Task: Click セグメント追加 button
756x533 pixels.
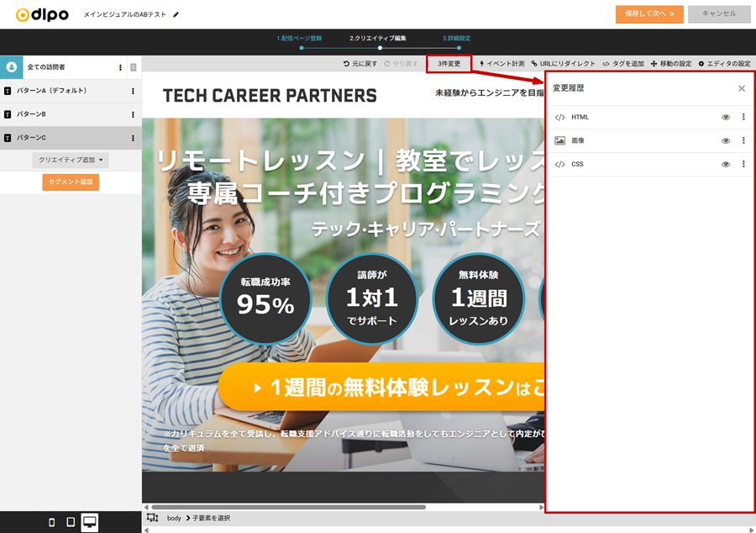Action: click(x=71, y=182)
